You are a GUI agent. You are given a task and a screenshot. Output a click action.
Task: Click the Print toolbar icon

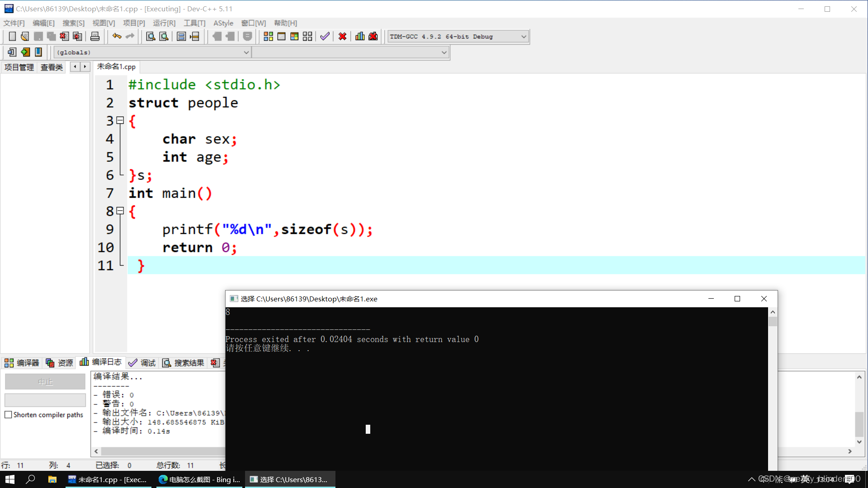pyautogui.click(x=95, y=37)
